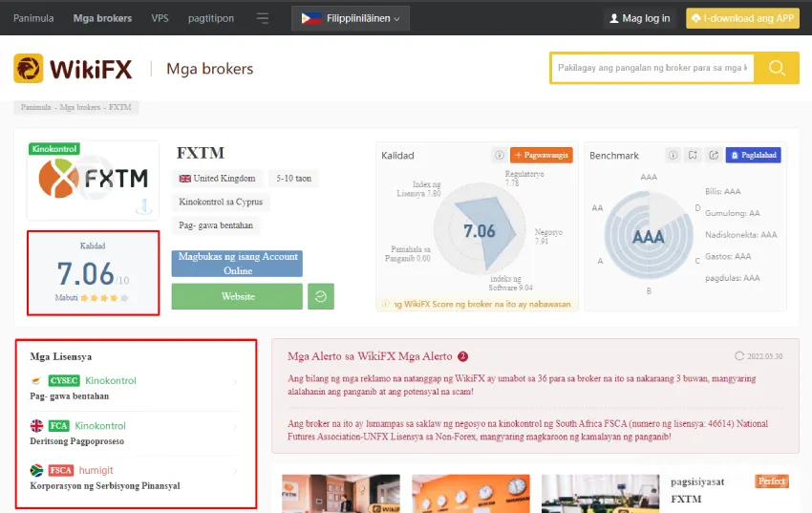Viewport: 812px width, 513px height.
Task: Click the FXTM broker logo
Action: [94, 179]
